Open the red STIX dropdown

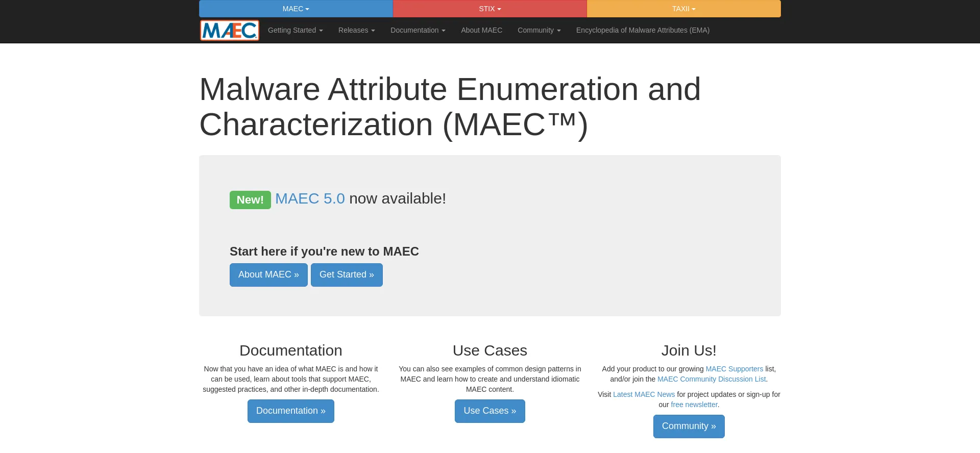(490, 9)
